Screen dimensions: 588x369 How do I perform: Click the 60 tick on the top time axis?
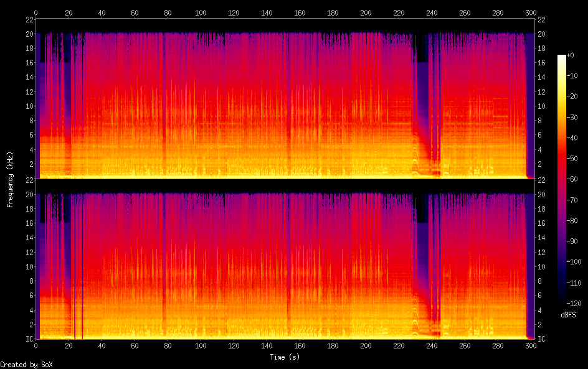pyautogui.click(x=135, y=12)
